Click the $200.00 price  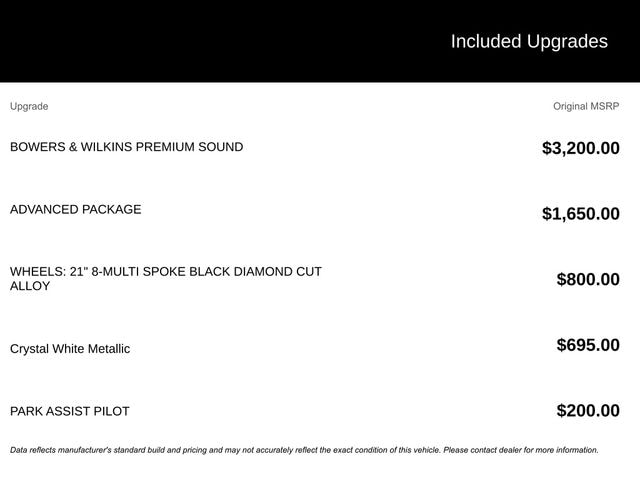coord(587,411)
